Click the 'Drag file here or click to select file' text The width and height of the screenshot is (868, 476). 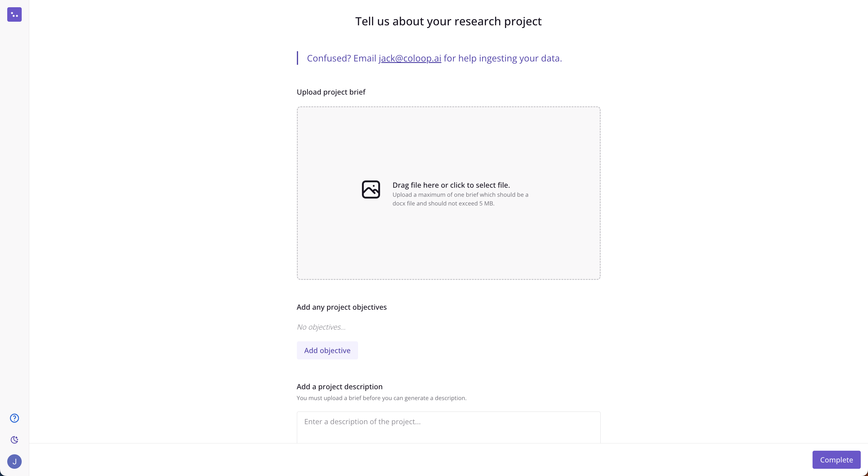click(x=451, y=185)
